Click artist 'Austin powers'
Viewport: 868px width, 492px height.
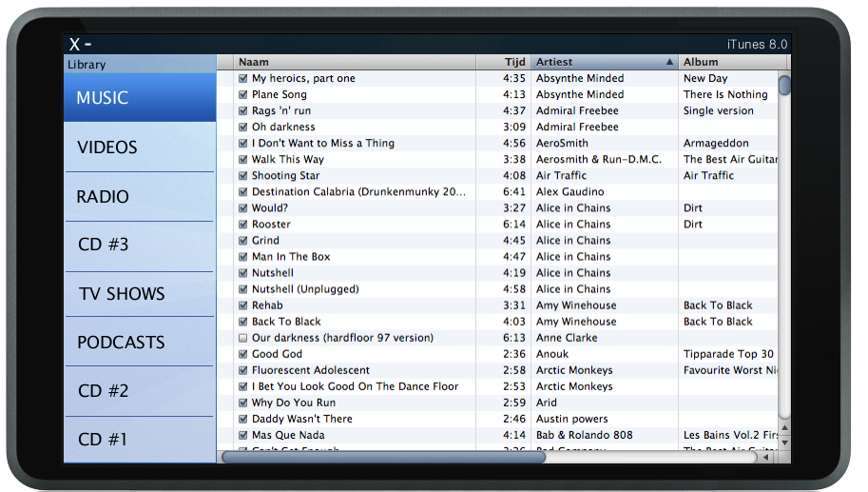(x=571, y=419)
